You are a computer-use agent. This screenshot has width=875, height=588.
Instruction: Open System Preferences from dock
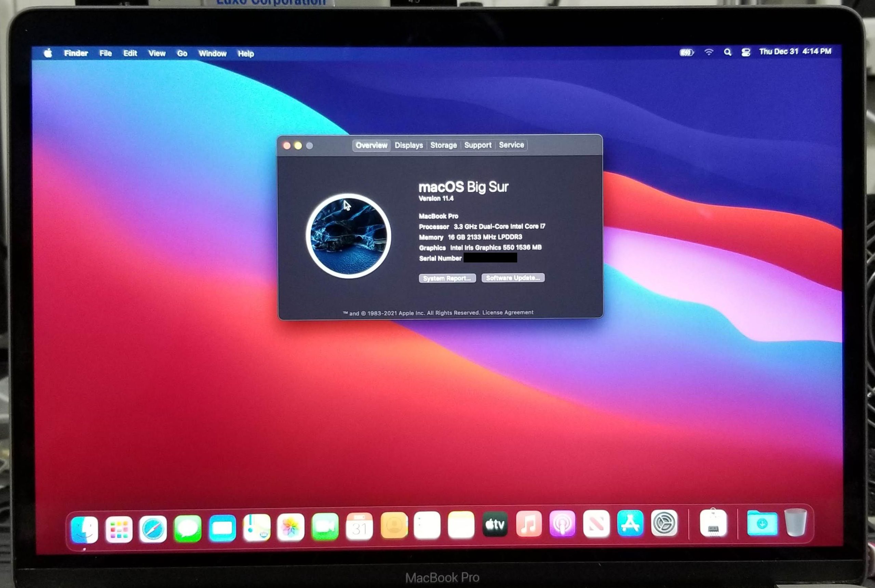pos(664,523)
